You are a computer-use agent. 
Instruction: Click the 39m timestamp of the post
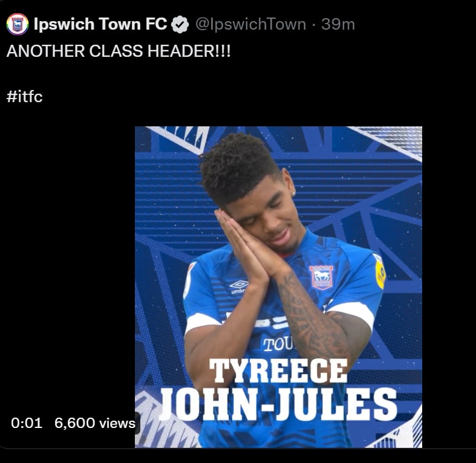(x=337, y=24)
